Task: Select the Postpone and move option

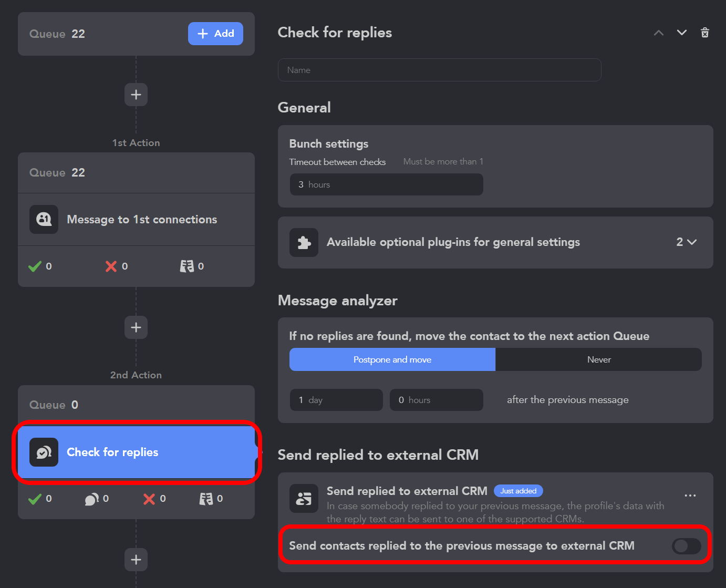Action: pos(392,359)
